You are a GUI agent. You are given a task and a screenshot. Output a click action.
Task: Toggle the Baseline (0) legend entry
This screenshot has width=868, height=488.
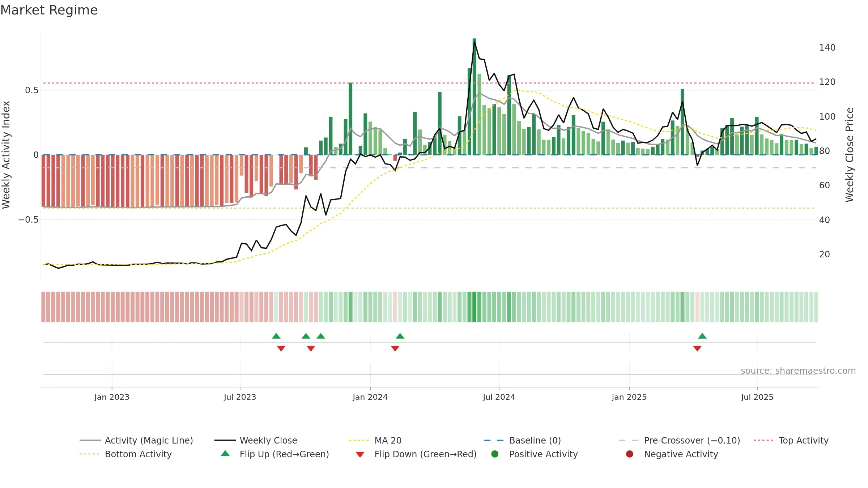click(522, 440)
